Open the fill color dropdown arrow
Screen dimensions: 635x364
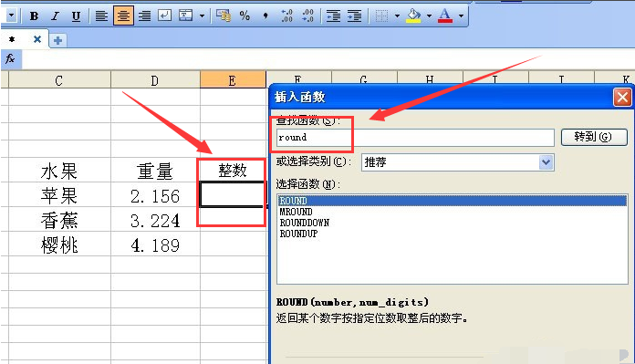tap(429, 16)
